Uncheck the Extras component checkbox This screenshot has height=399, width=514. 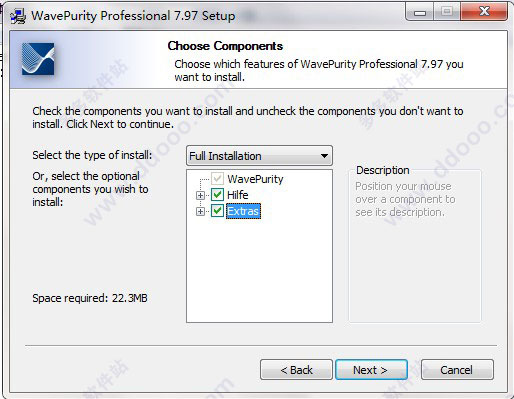[217, 211]
